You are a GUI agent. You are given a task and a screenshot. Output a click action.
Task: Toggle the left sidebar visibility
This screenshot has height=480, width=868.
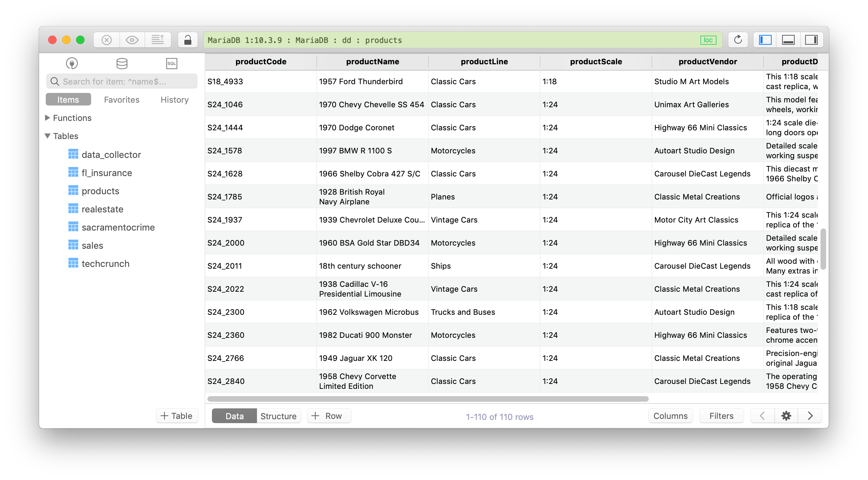coord(764,39)
